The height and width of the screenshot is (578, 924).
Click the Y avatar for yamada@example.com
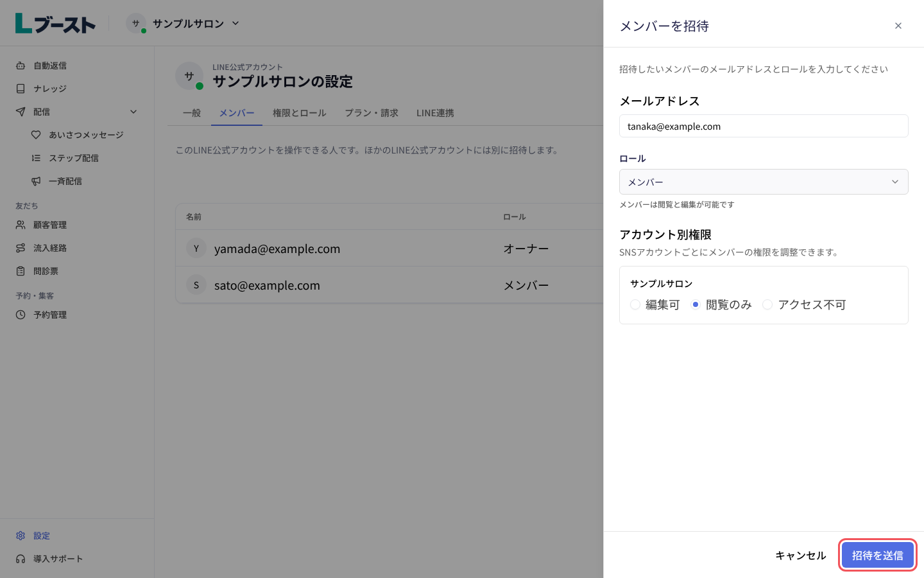click(x=196, y=249)
